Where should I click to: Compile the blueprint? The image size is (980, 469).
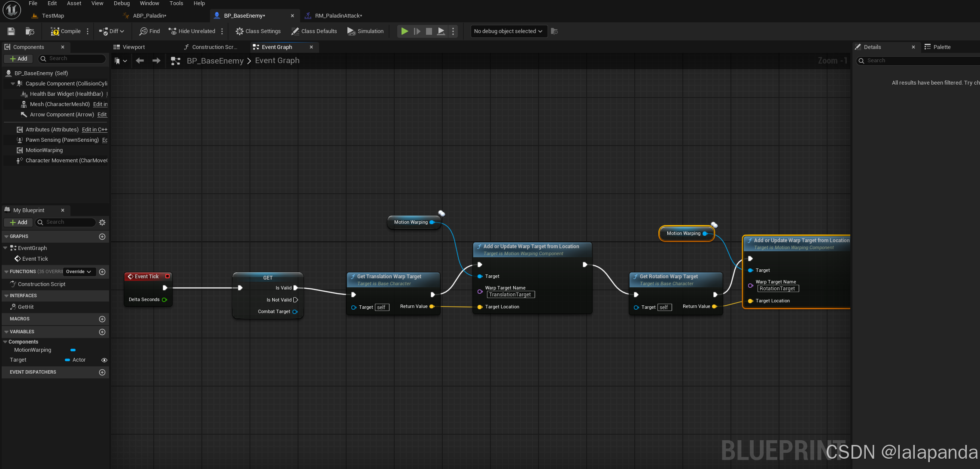tap(65, 31)
